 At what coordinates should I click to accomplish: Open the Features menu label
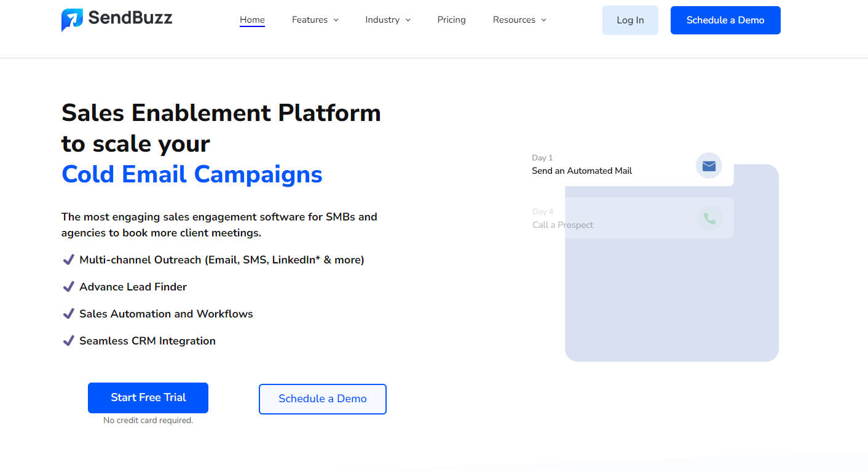pyautogui.click(x=310, y=20)
